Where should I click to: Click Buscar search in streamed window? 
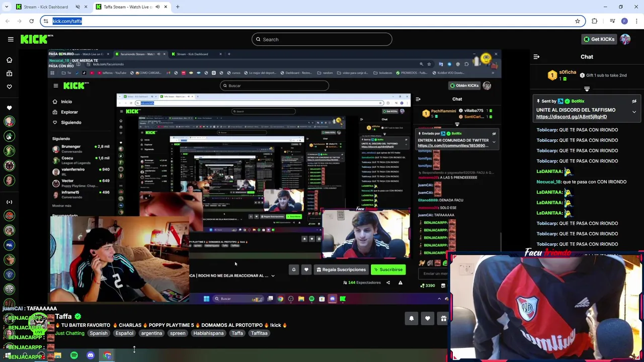274,85
